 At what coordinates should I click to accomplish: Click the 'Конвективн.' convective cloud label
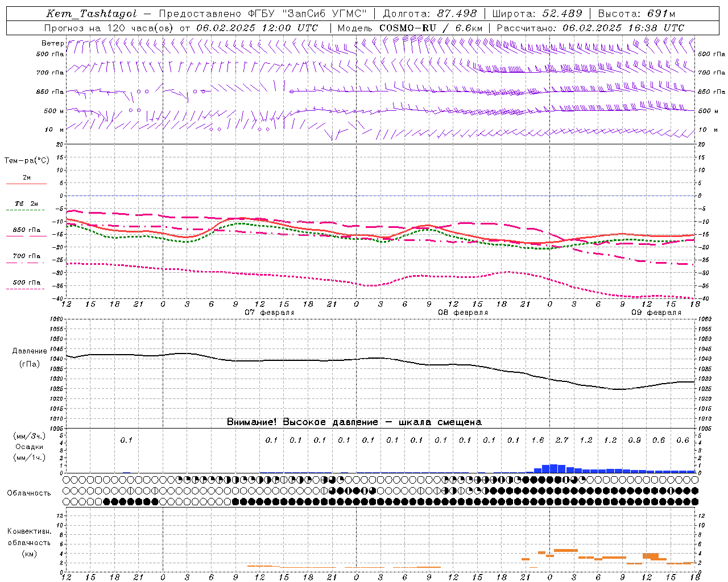coord(29,531)
